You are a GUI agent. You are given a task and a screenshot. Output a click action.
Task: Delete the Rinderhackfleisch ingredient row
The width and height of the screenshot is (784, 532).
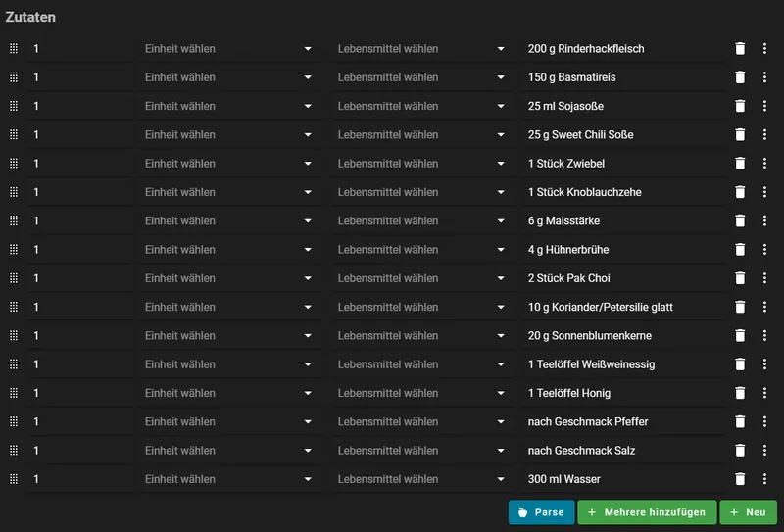coord(740,48)
